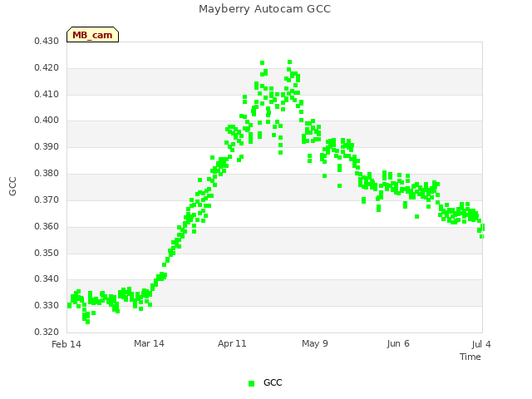
Task: Click the Jul 4 date label
Action: coord(481,344)
